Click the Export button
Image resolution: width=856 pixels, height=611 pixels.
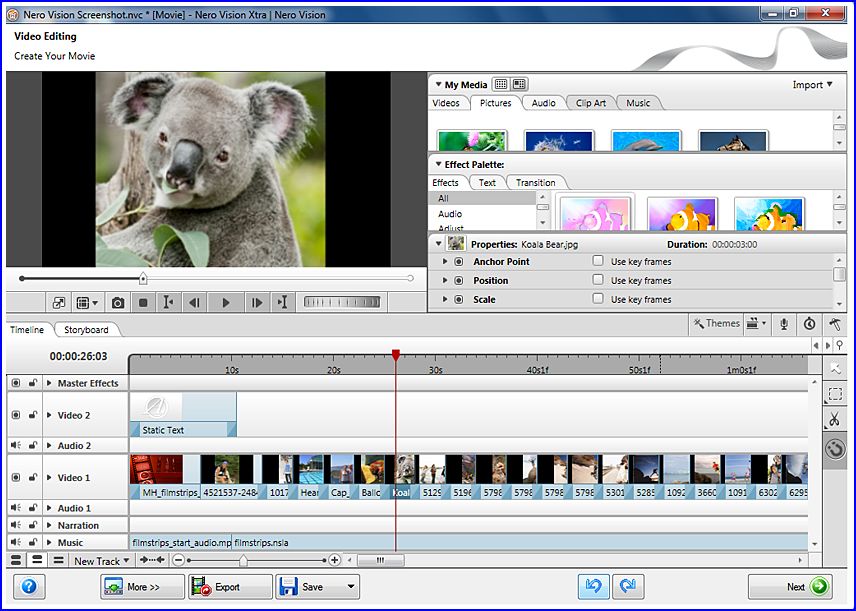pos(228,587)
